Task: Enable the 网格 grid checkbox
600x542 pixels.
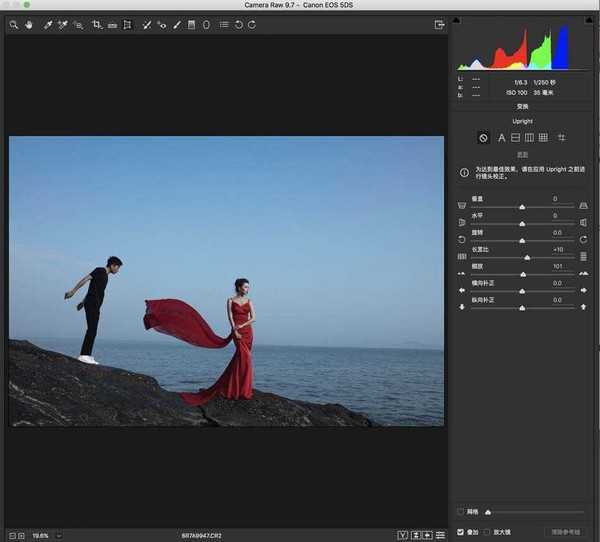Action: (460, 512)
